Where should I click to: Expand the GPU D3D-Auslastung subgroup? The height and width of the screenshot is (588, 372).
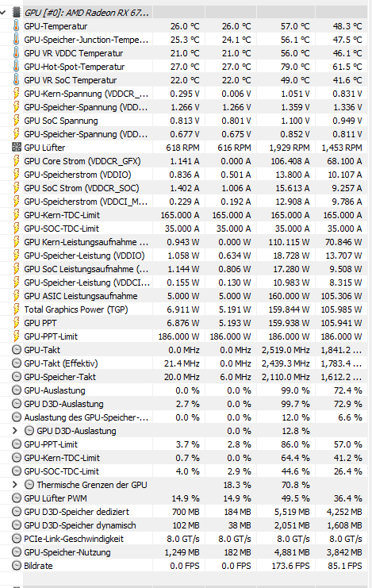pos(15,431)
